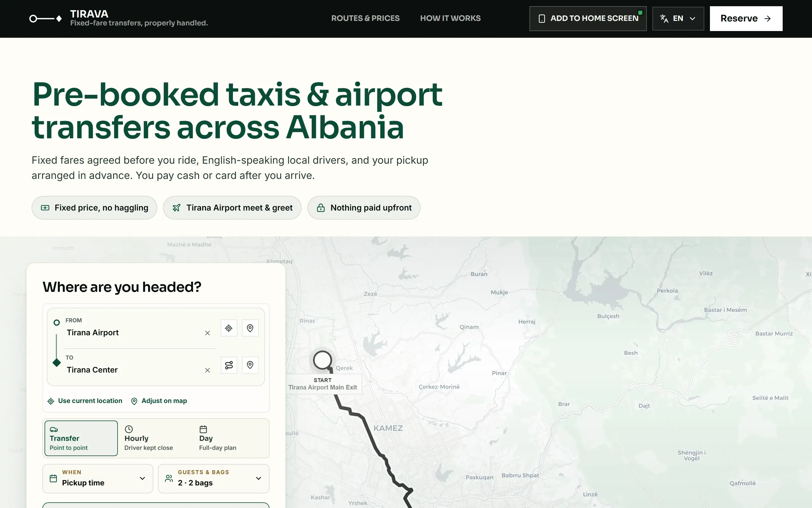Clear the FROM Tirana Airport field
The image size is (812, 508).
coord(207,333)
